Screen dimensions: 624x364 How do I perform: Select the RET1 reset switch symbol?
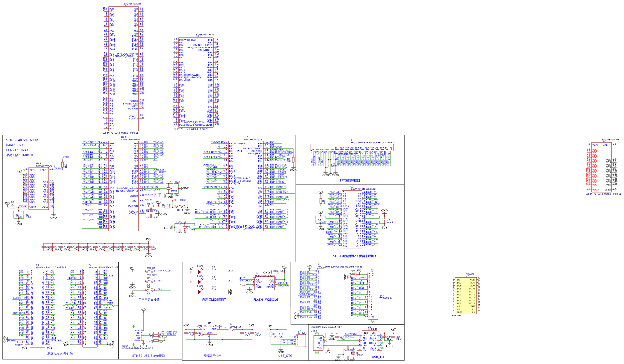[180, 207]
